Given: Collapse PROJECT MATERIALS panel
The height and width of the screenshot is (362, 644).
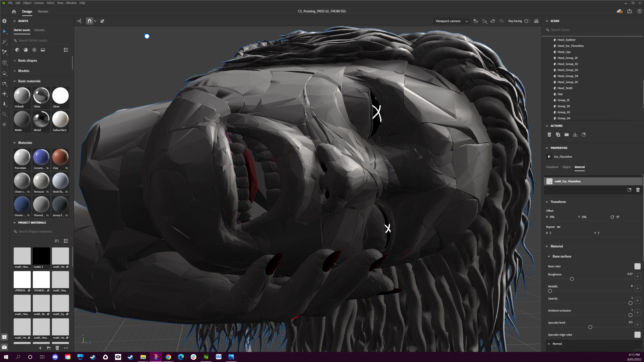Looking at the screenshot, I should click(x=14, y=223).
